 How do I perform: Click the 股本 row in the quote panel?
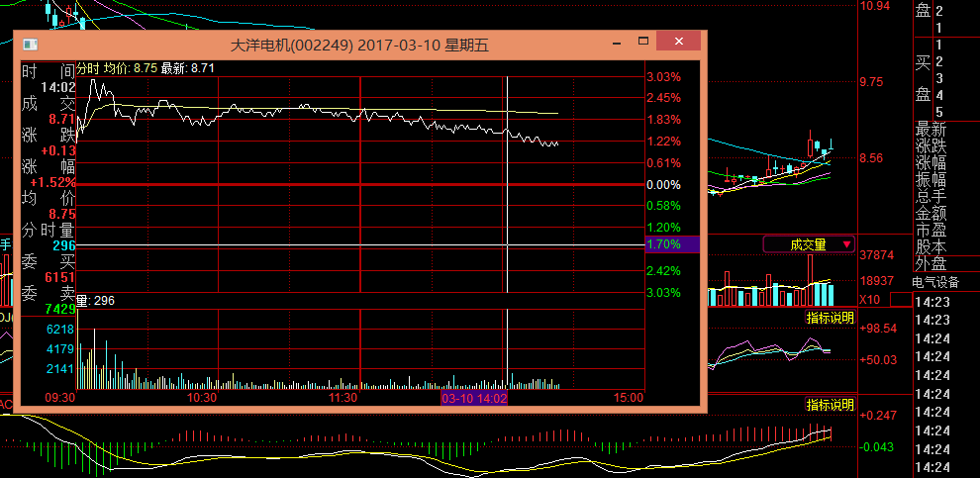(x=931, y=246)
